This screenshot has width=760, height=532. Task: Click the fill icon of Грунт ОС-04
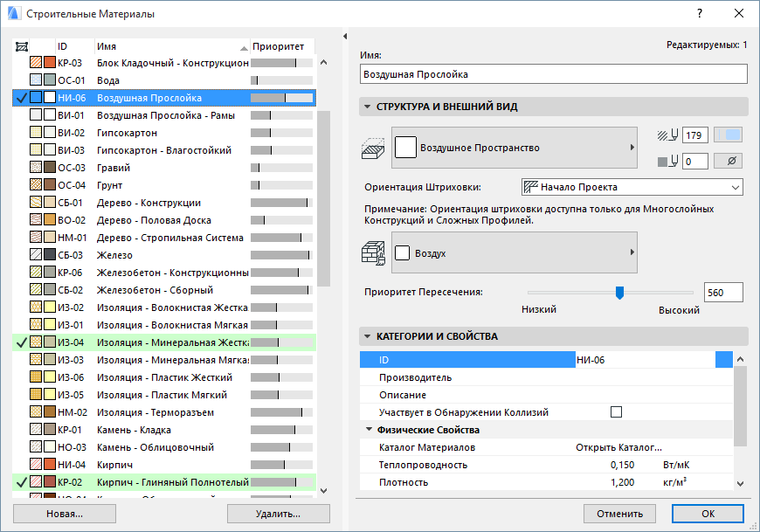36,184
